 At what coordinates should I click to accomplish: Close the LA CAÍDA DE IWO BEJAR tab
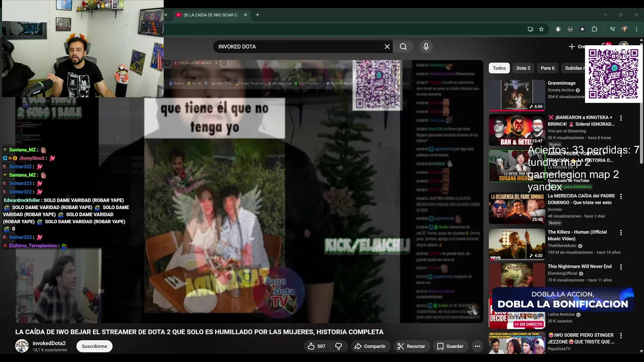246,15
